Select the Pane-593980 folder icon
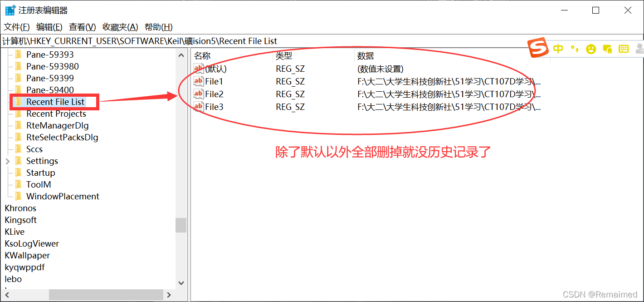This screenshot has height=302, width=644. click(x=19, y=66)
